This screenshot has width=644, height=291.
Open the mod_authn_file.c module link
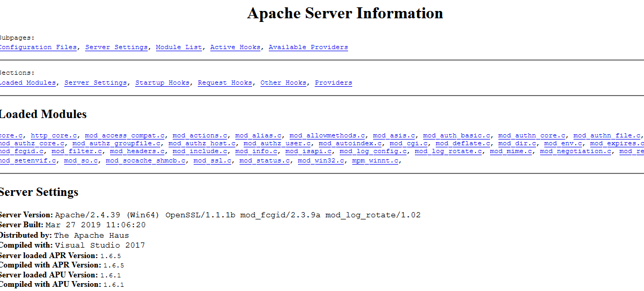(607, 136)
